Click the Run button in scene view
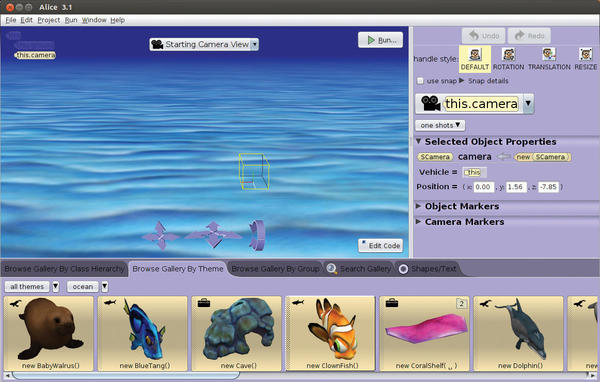The image size is (600, 382). pos(380,40)
